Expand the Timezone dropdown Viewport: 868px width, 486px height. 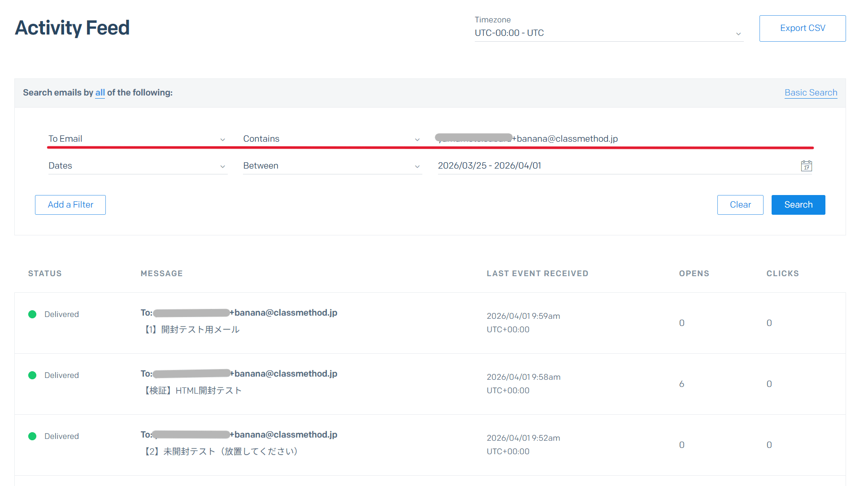608,33
